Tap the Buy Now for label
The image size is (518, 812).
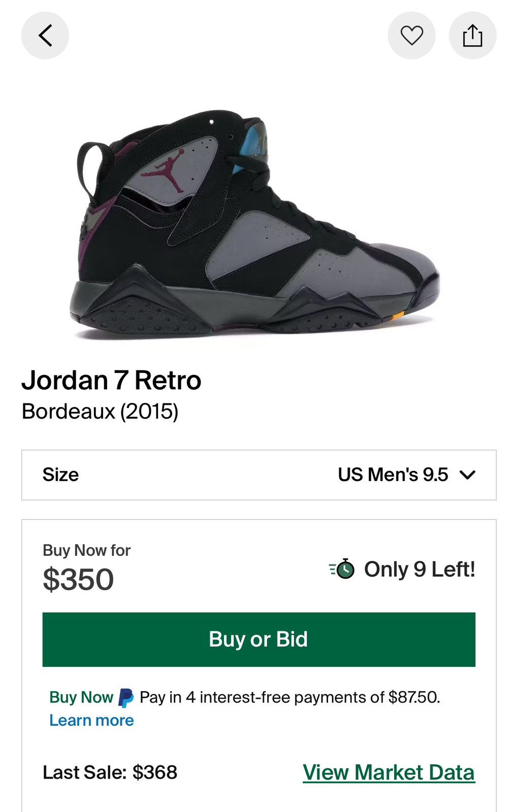coord(86,550)
